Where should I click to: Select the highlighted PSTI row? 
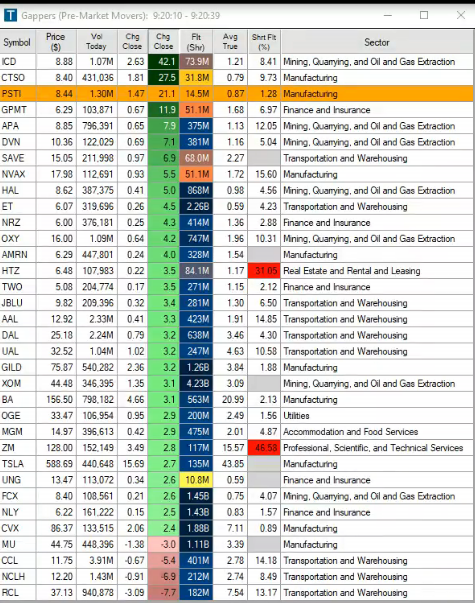[x=237, y=94]
